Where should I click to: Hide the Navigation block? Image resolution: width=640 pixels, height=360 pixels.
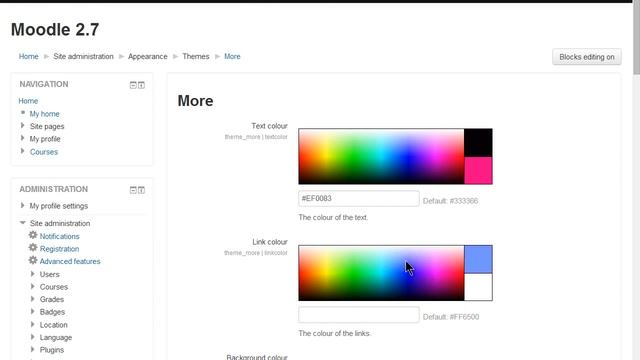click(133, 85)
